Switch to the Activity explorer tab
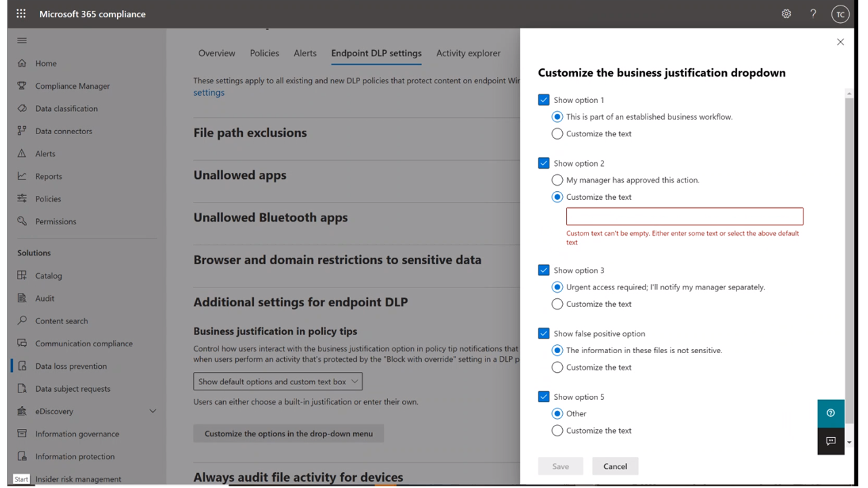 pos(468,53)
